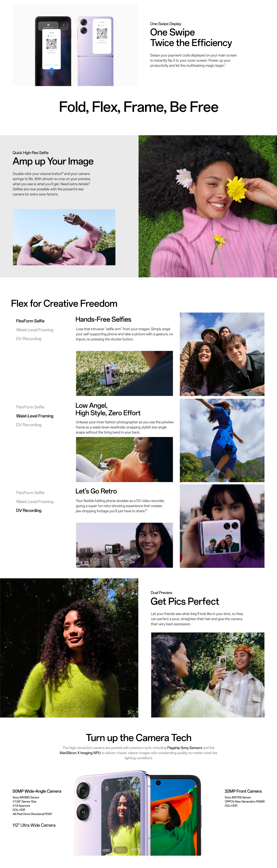Viewport: 277px width, 868px height.
Task: Open the bank account dropdown on payment card
Action: pyautogui.click(x=52, y=36)
